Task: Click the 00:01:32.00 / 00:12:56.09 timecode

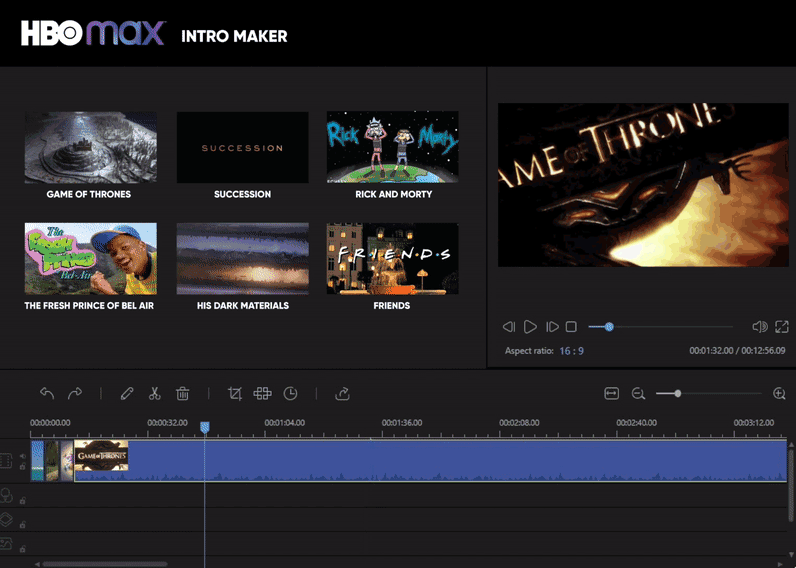Action: point(737,351)
